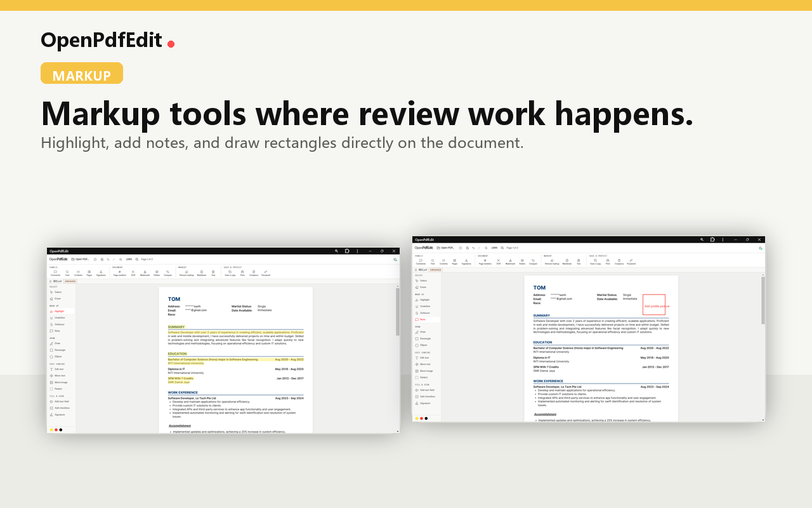This screenshot has width=812, height=508.
Task: Select Highlight tool in left window
Action: [x=62, y=311]
